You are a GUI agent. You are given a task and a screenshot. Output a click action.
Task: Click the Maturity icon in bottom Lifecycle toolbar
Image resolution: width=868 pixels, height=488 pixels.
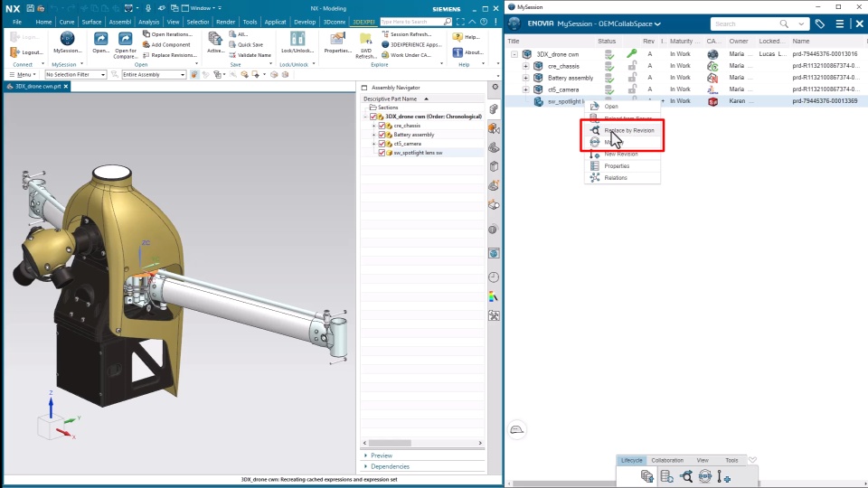(x=704, y=476)
